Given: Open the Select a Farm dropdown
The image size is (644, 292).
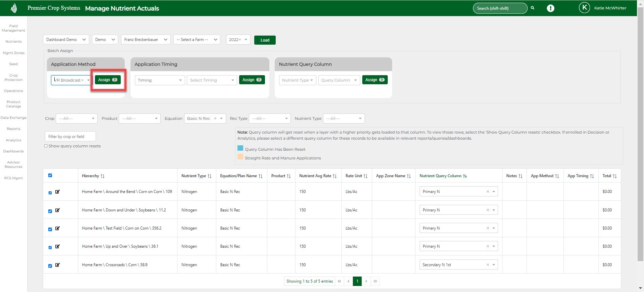Looking at the screenshot, I should pyautogui.click(x=197, y=40).
